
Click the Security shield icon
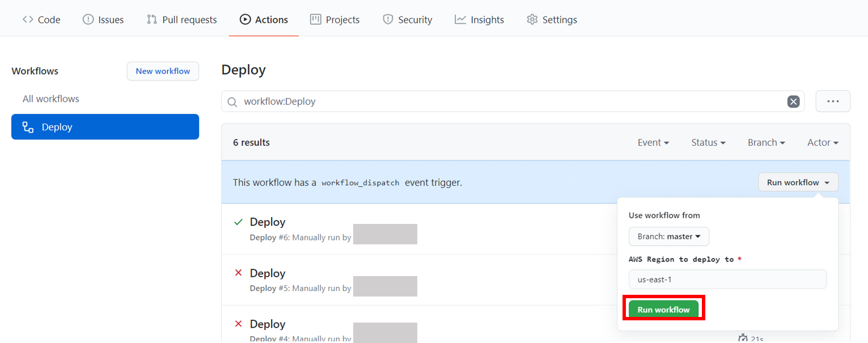click(388, 19)
